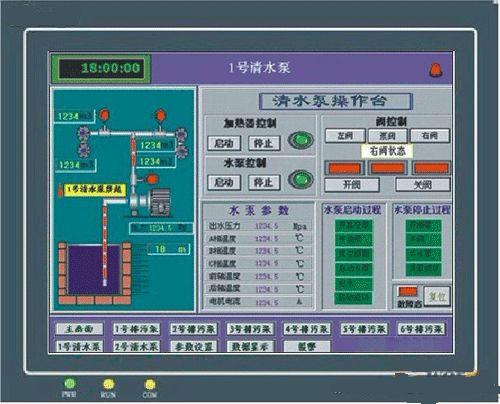Click the green heater control indicator lamp
Viewport: 500px width, 404px height.
pos(301,140)
